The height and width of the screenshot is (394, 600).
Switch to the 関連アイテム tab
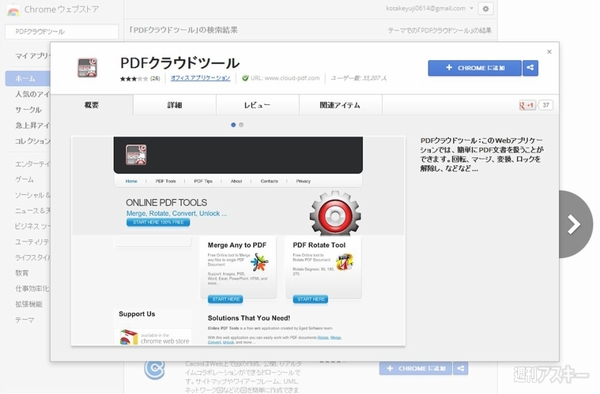tap(340, 105)
